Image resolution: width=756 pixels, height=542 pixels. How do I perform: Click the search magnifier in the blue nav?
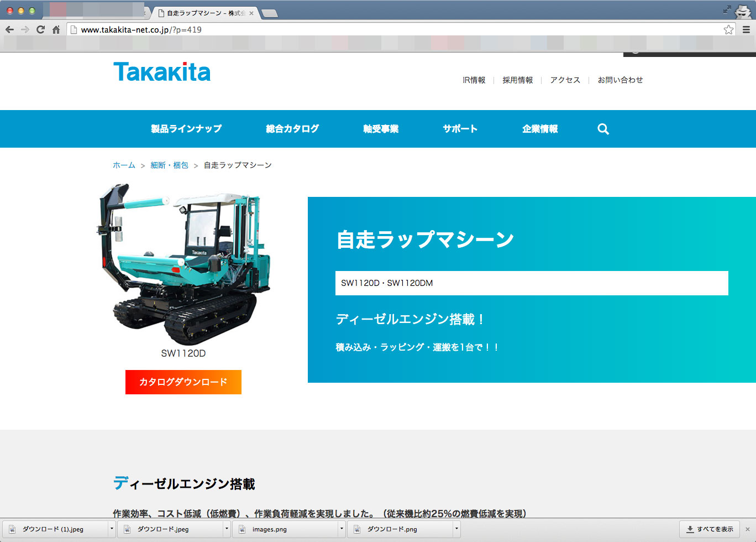pos(603,129)
